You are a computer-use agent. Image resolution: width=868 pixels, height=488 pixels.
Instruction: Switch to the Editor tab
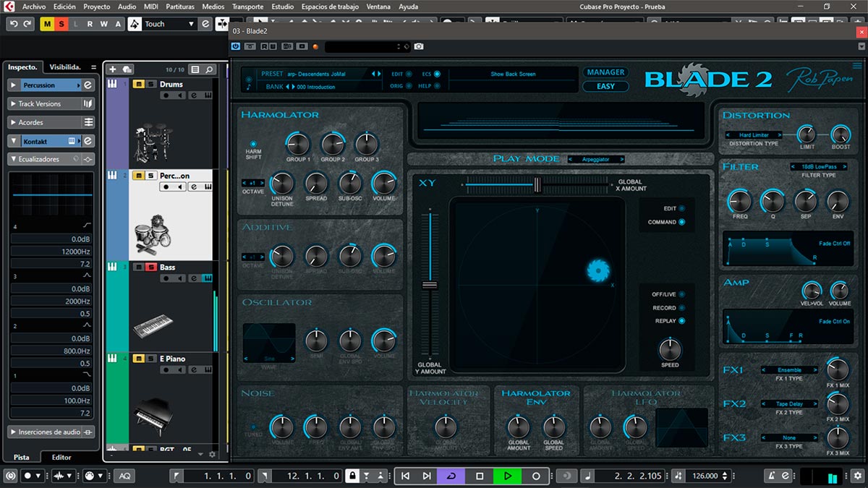(61, 458)
